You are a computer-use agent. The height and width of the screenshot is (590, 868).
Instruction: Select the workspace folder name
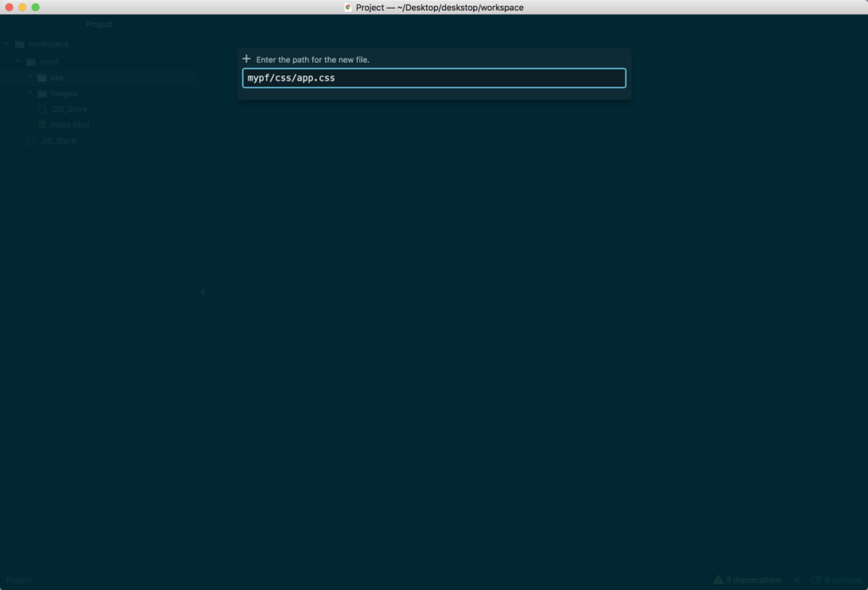(x=48, y=44)
